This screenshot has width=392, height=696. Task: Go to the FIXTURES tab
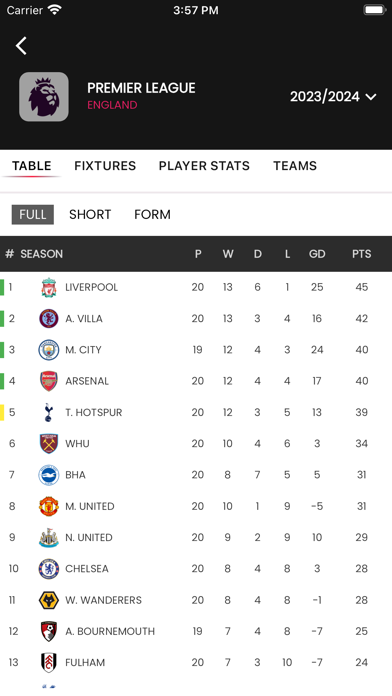[105, 166]
